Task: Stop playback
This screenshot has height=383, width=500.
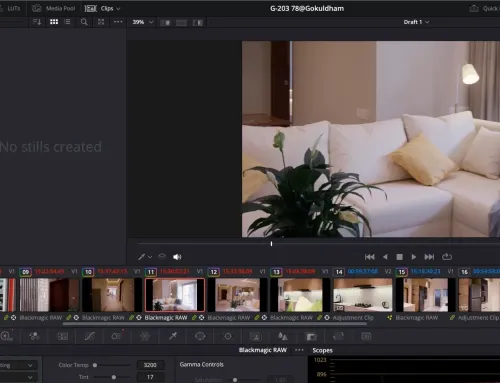Action: pos(399,257)
